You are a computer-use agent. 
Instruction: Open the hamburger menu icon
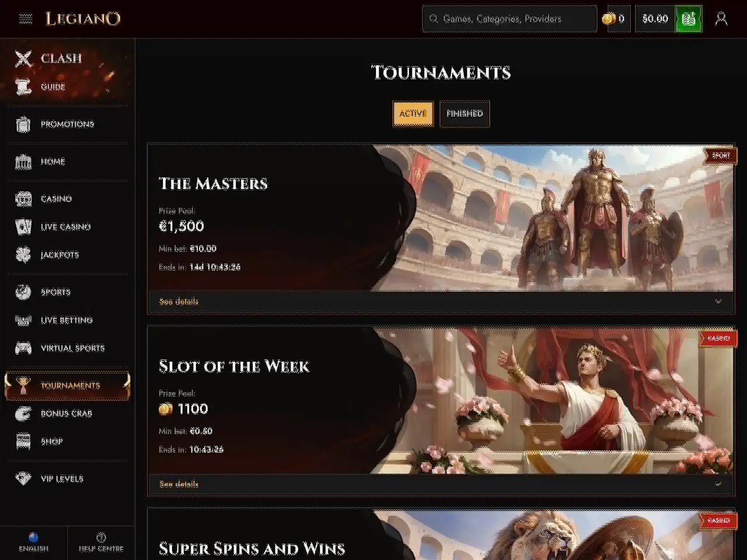click(26, 19)
